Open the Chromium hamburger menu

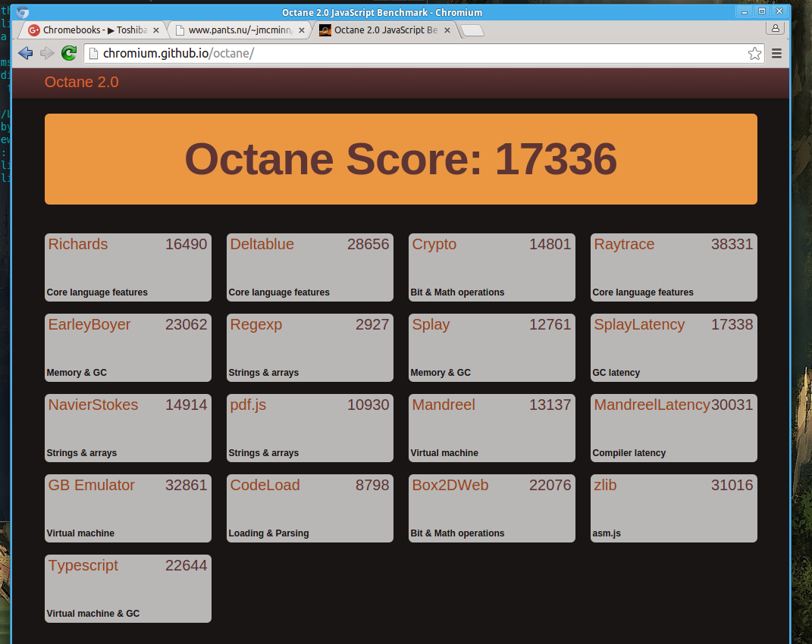tap(776, 53)
